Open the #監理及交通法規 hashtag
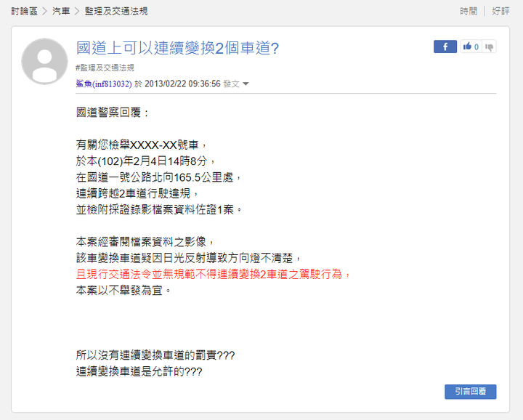 [105, 68]
